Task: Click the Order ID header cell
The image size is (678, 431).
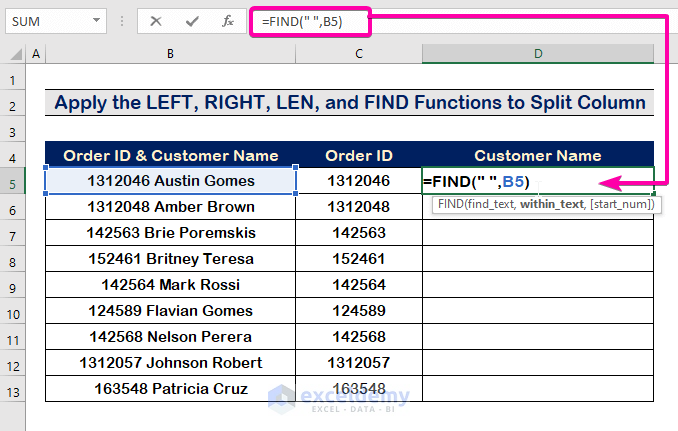Action: [x=359, y=155]
